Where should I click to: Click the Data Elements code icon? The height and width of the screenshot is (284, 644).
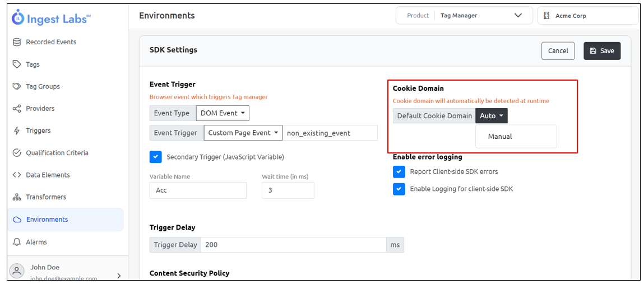17,175
